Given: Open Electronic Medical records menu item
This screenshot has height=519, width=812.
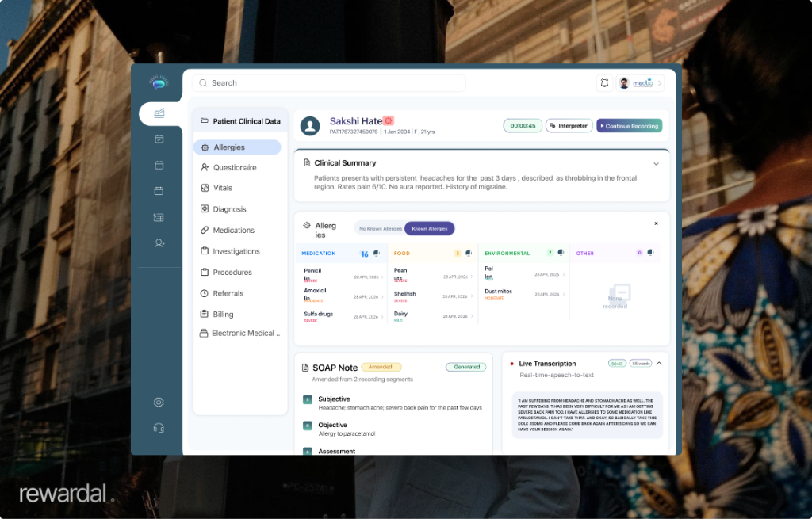Looking at the screenshot, I should pos(239,334).
